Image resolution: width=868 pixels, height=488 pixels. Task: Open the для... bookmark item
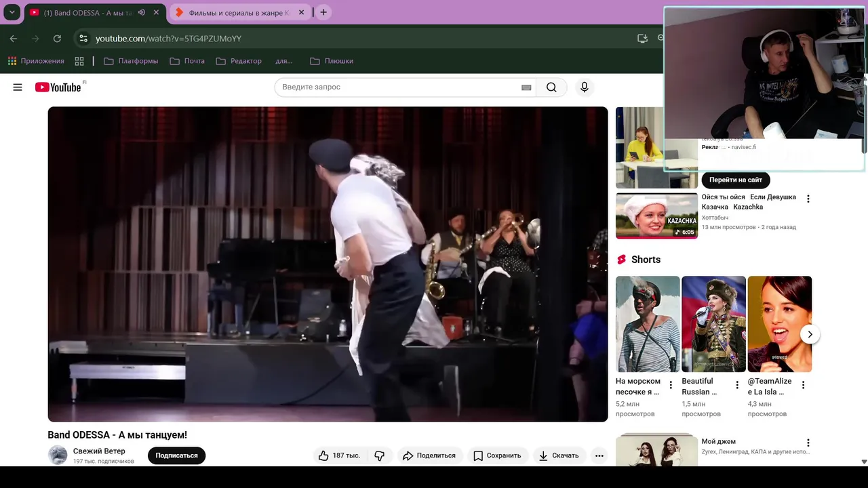click(283, 61)
